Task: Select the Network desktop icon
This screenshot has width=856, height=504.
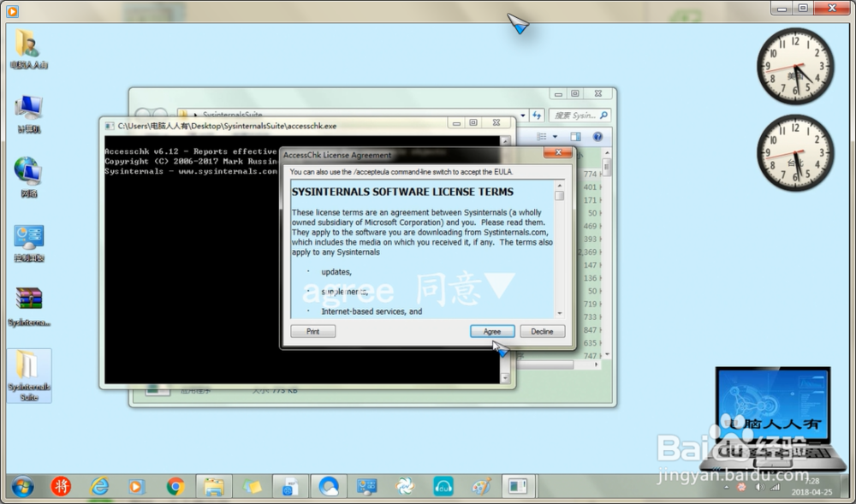Action: coord(28,177)
